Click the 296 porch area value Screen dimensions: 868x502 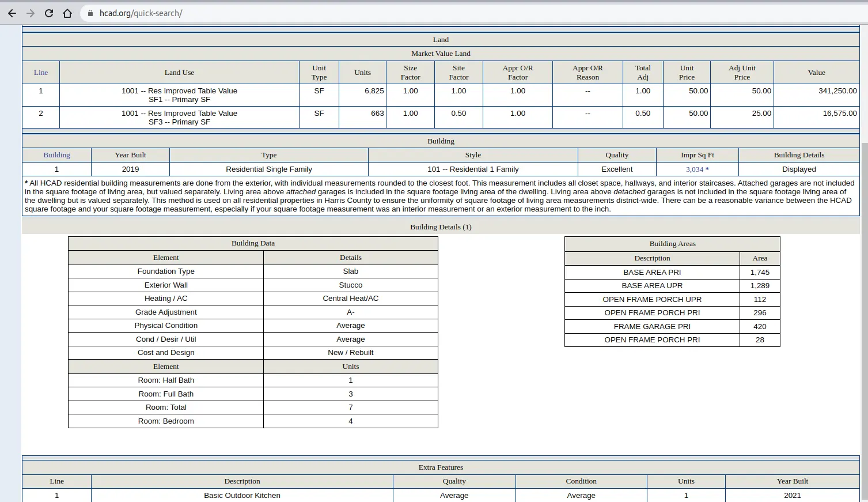[760, 313]
